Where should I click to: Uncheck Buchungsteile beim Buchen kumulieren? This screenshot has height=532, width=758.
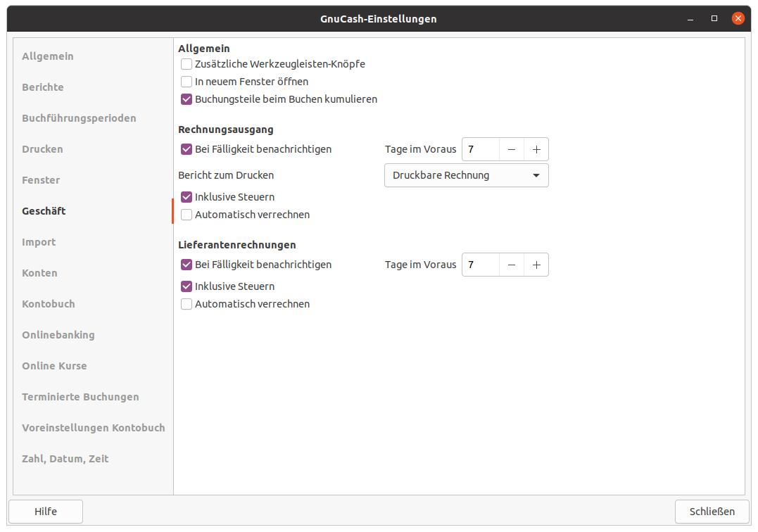[x=187, y=99]
